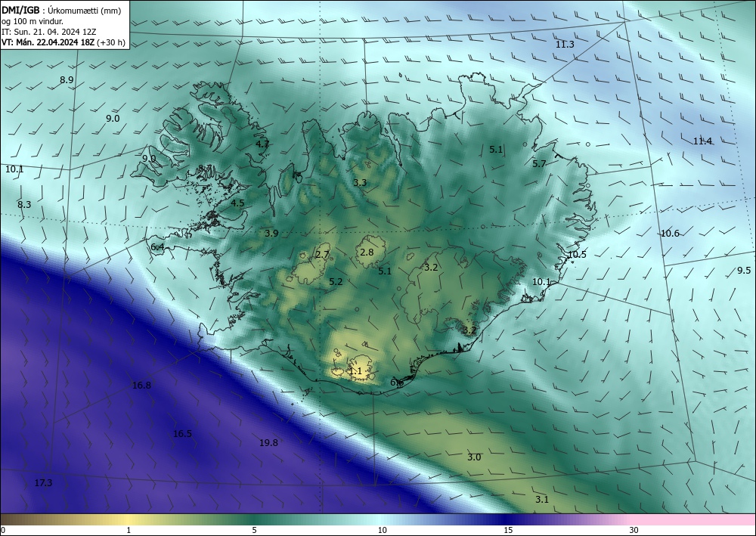This screenshot has height=536, width=756.
Task: Click the map value 6.4
Action: [158, 247]
